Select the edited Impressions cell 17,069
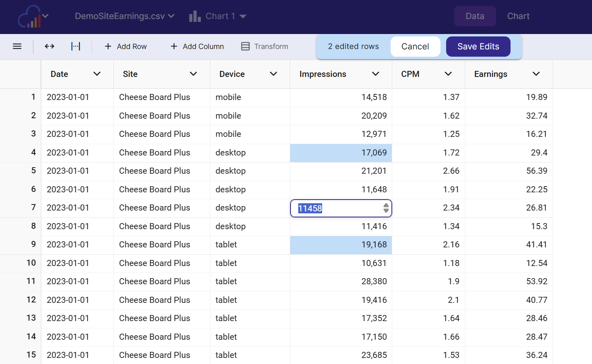 341,153
